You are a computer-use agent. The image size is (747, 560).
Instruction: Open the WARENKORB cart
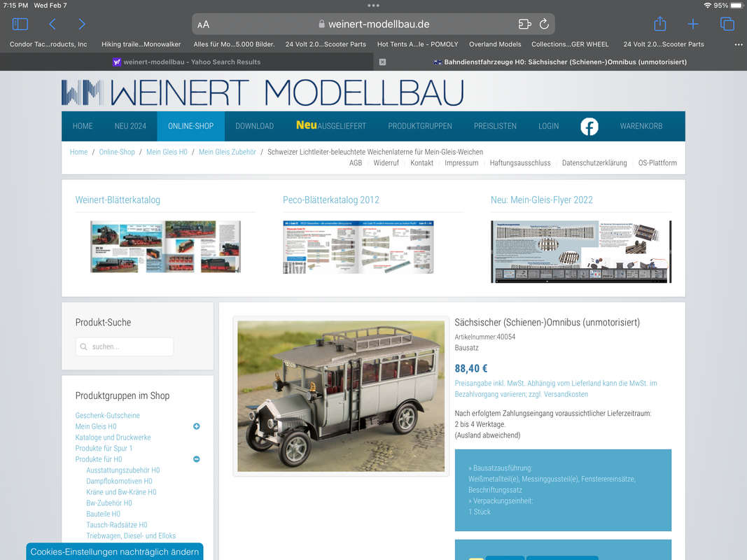(641, 126)
